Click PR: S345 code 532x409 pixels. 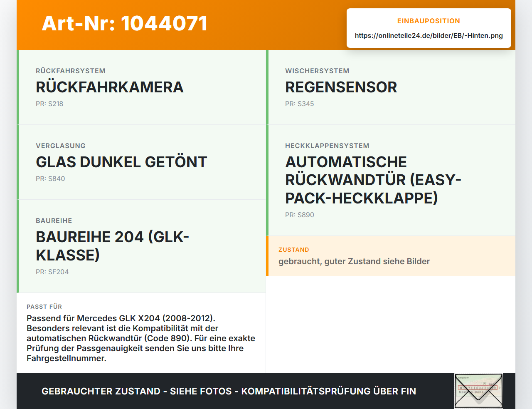pyautogui.click(x=299, y=104)
